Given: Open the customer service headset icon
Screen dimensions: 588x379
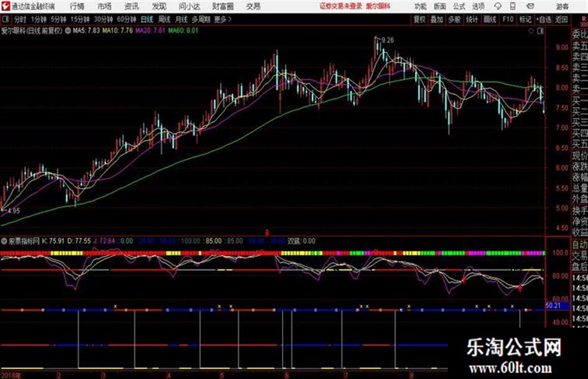Looking at the screenshot, I should tap(498, 6).
